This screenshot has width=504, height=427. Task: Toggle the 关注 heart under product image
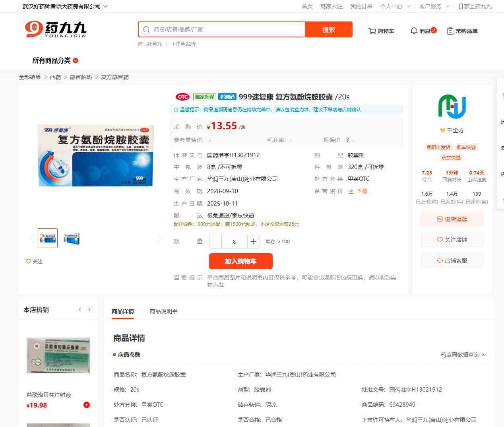[29, 261]
